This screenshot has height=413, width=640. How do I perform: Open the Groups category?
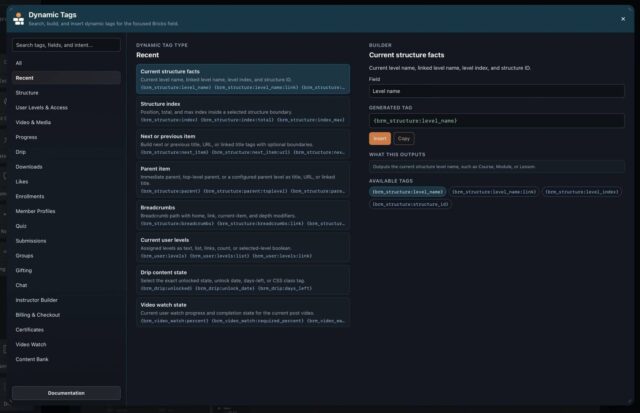click(66, 255)
